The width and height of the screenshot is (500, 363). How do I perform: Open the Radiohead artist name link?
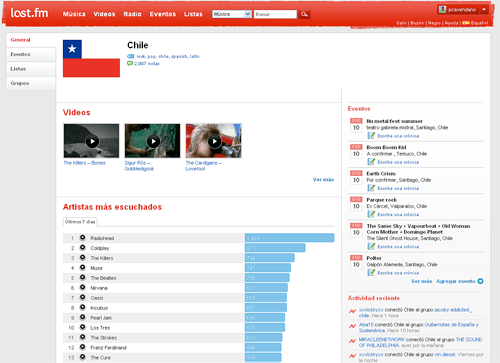[x=102, y=238]
